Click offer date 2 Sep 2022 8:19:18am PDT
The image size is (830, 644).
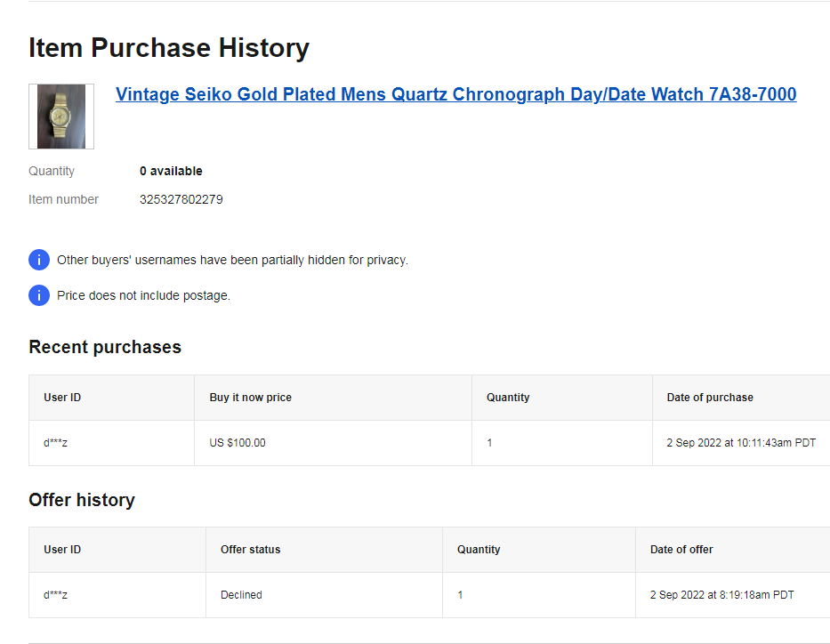click(722, 595)
